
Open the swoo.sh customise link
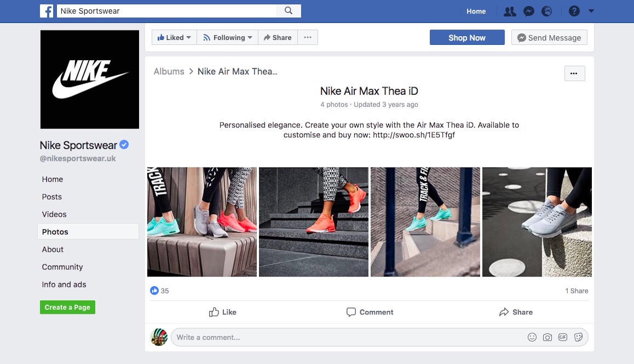[x=414, y=135]
